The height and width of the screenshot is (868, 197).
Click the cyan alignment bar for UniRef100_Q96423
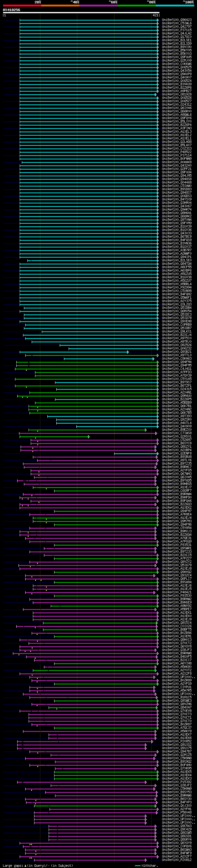coord(89,20)
